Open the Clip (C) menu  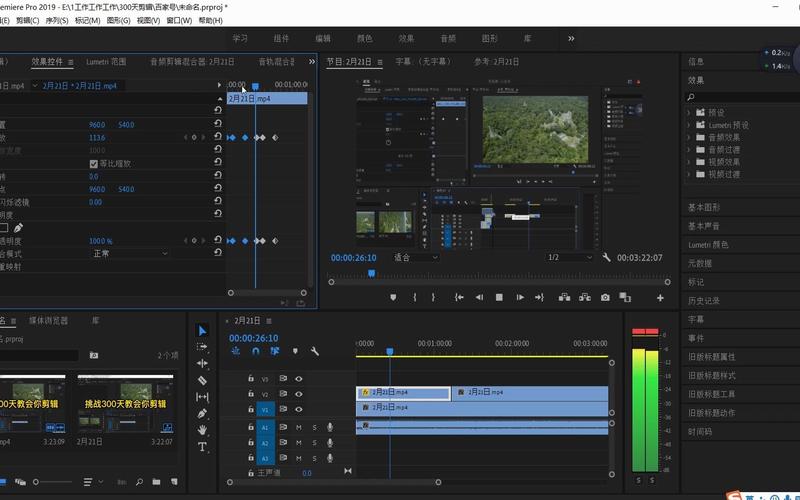27,20
